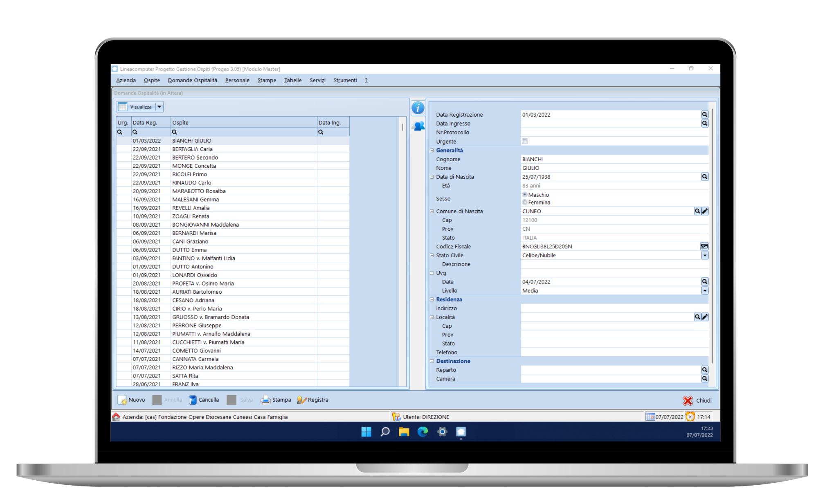Select row CANI Graziano
Viewport: 818px width, 504px height.
233,241
